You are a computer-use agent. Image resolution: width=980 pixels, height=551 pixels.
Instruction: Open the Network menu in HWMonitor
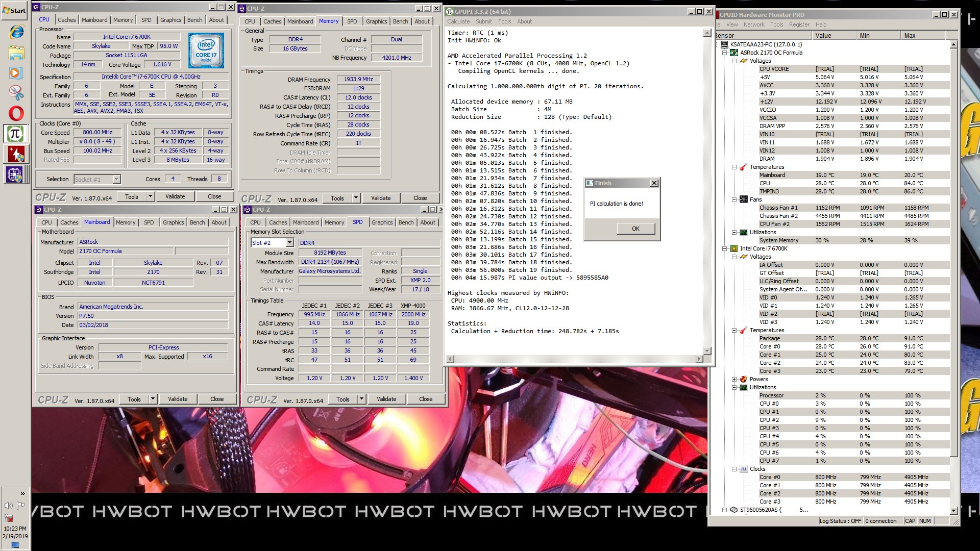click(754, 24)
